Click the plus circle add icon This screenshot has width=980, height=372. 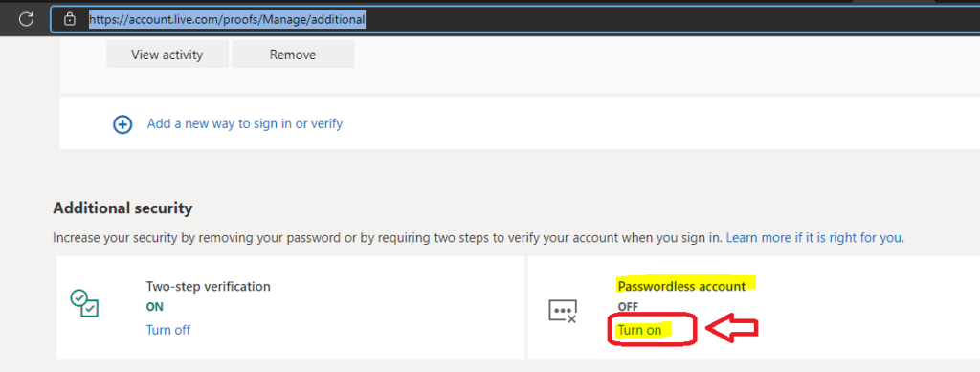tap(122, 125)
